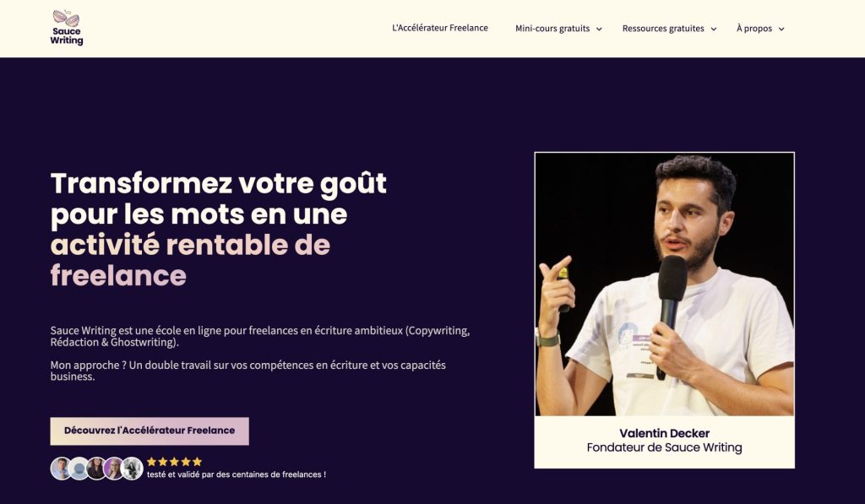Viewport: 865px width, 504px height.
Task: Click testé et validé testimonial text
Action: click(x=237, y=474)
